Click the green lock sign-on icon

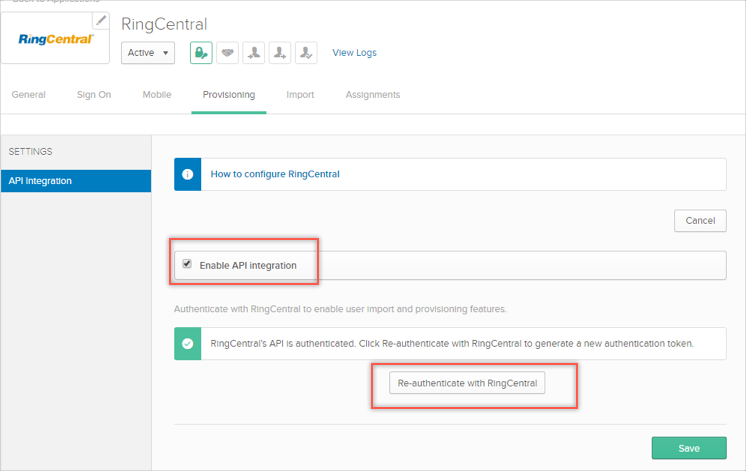coord(201,53)
